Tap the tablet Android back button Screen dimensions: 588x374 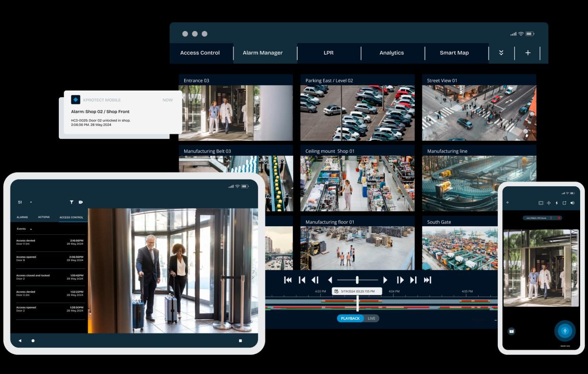[20, 341]
